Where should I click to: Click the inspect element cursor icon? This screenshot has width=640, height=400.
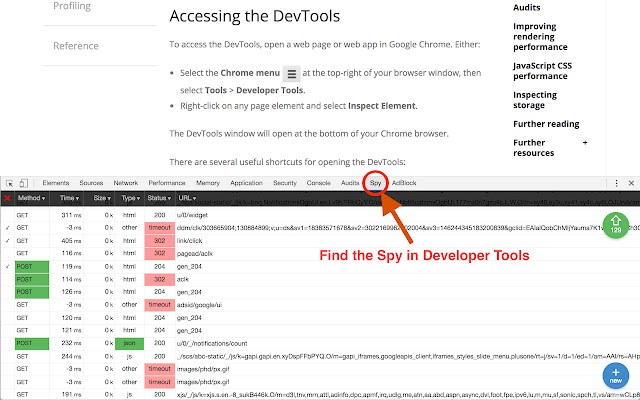click(9, 183)
